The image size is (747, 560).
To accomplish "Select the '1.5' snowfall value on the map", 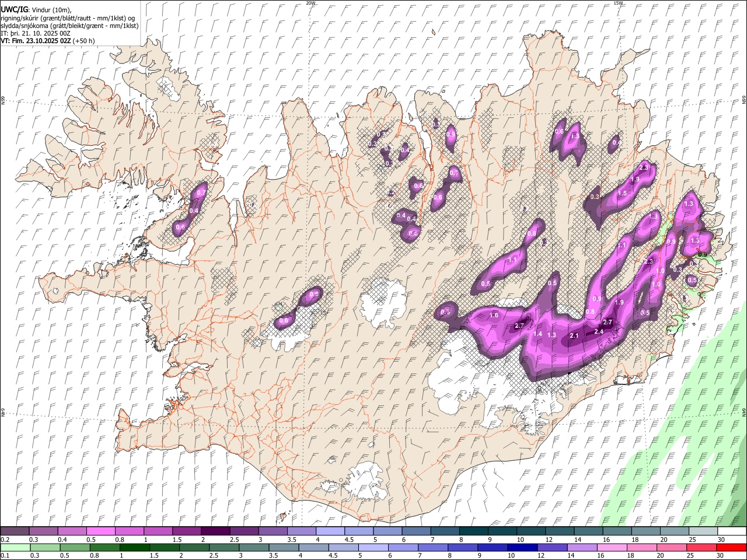I will point(622,193).
